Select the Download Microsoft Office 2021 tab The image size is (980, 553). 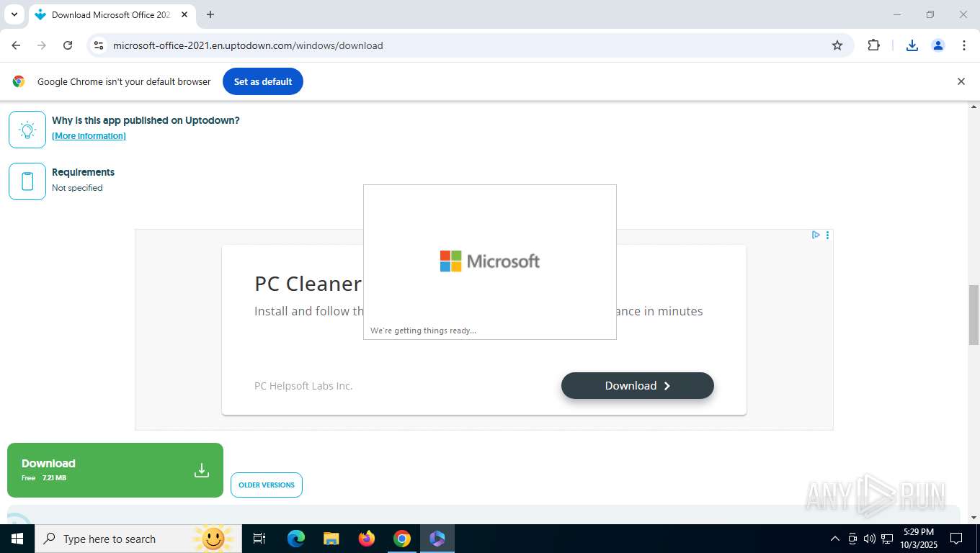click(112, 14)
